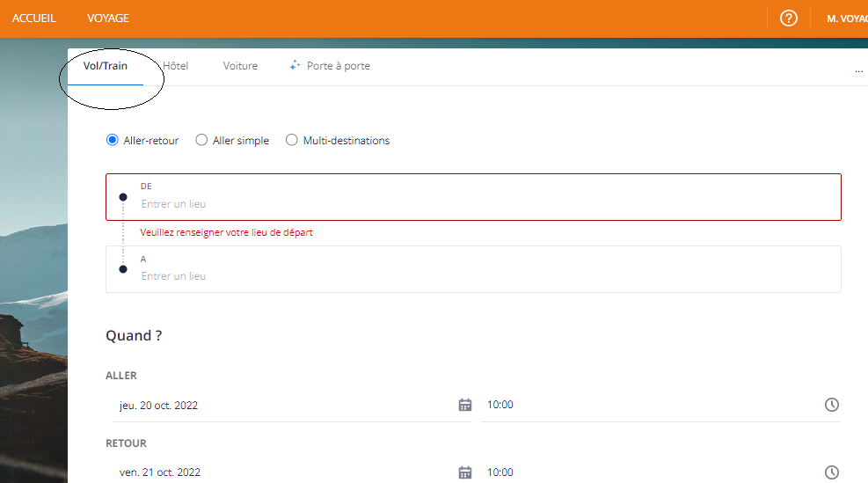This screenshot has width=868, height=483.
Task: Click the A destination place field
Action: coord(473,269)
